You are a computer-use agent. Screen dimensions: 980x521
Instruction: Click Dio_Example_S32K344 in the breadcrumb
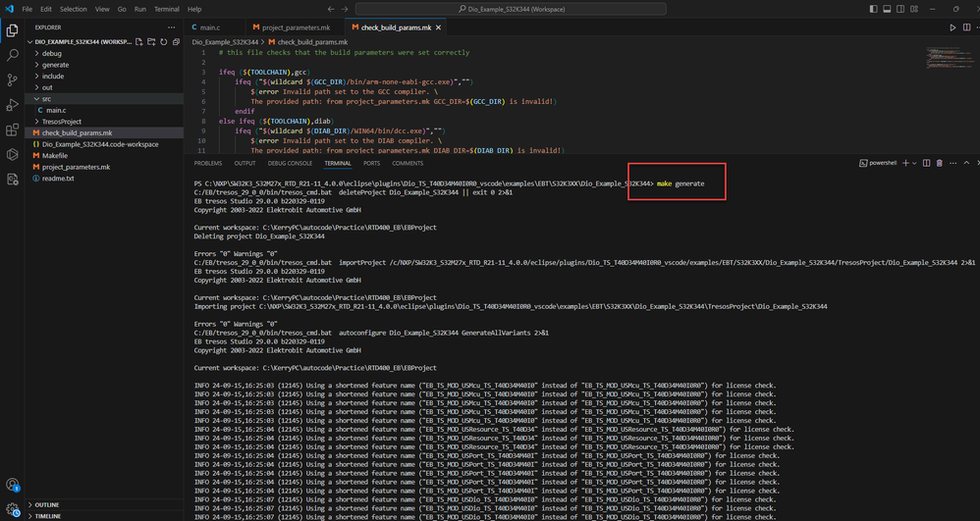225,42
